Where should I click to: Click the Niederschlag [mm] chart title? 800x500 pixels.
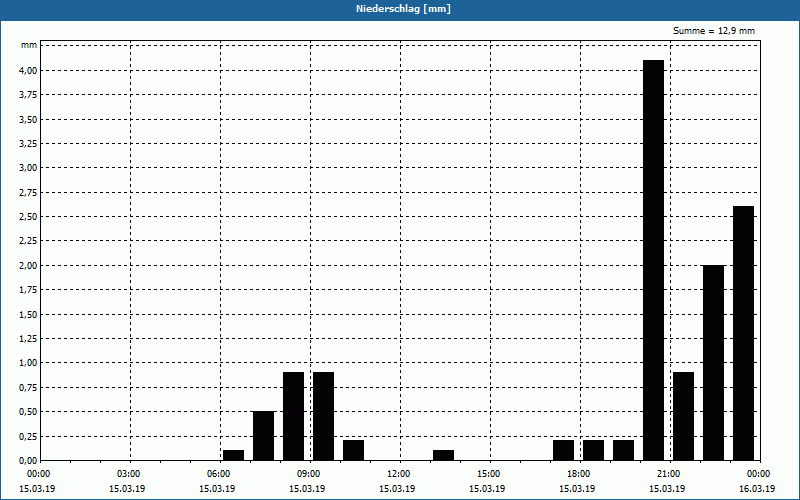(x=403, y=9)
